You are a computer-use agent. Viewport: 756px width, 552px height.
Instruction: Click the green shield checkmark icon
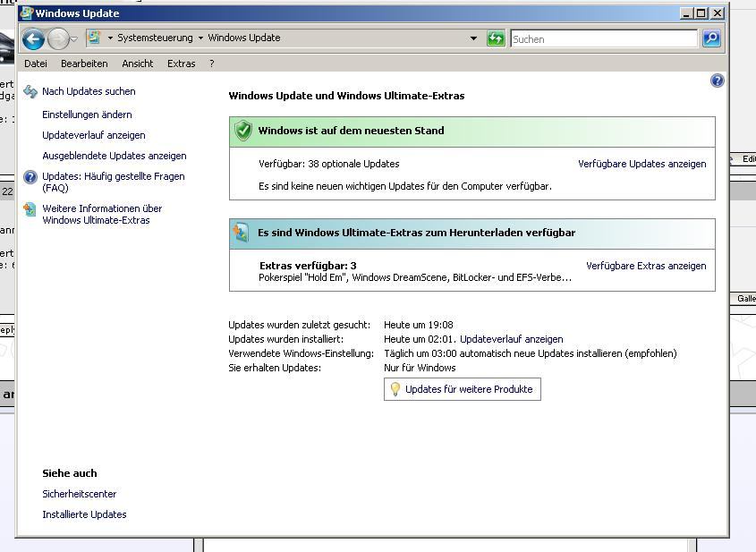[x=243, y=131]
